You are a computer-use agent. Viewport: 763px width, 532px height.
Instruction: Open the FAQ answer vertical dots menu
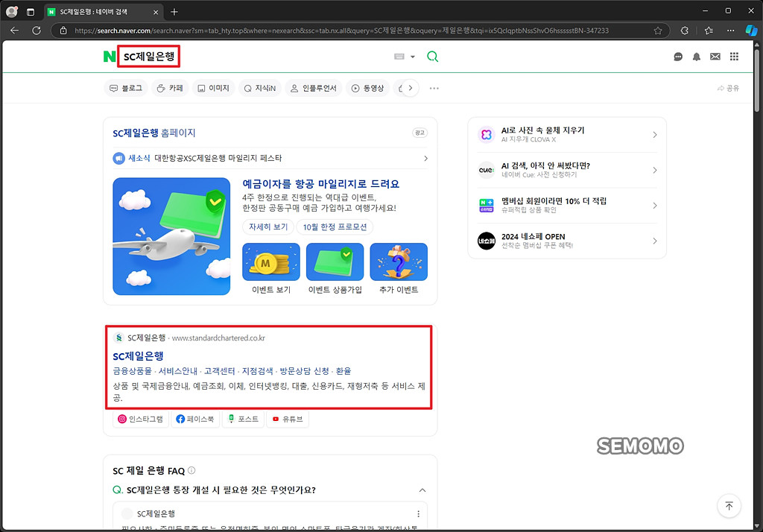coord(418,514)
